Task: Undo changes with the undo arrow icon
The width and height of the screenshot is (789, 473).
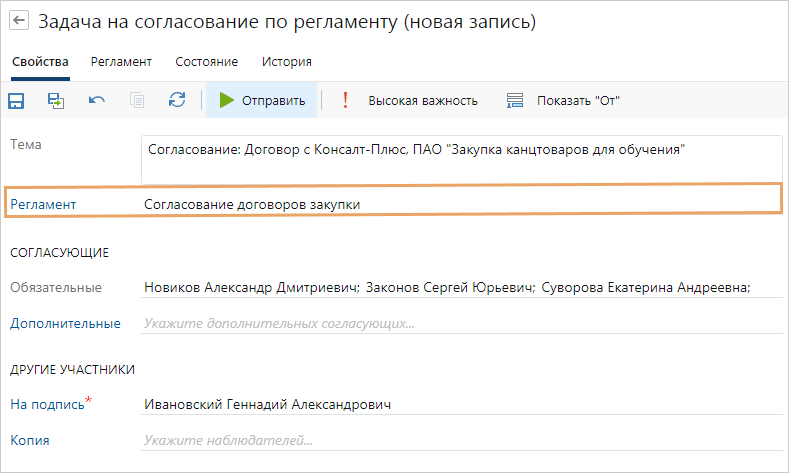Action: pos(97,100)
